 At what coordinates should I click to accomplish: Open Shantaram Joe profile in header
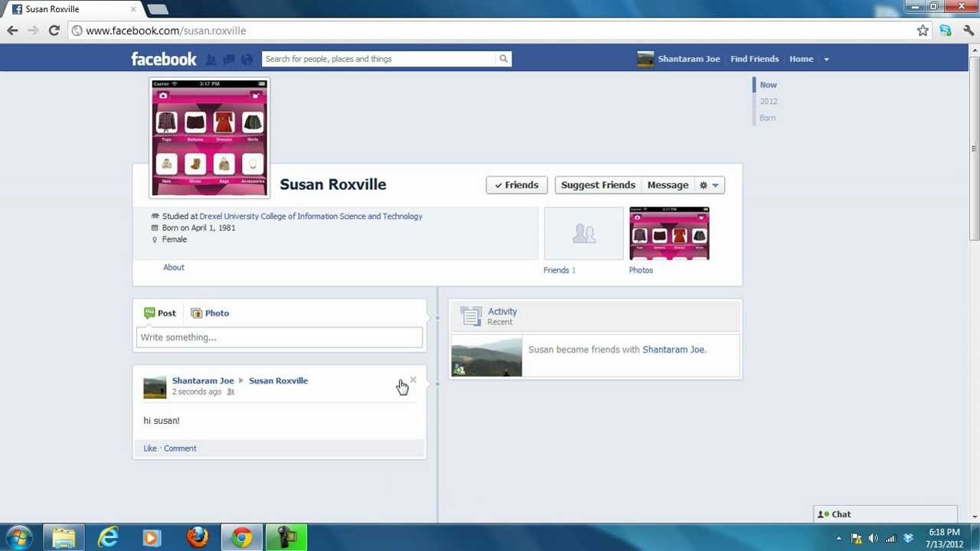coord(678,59)
